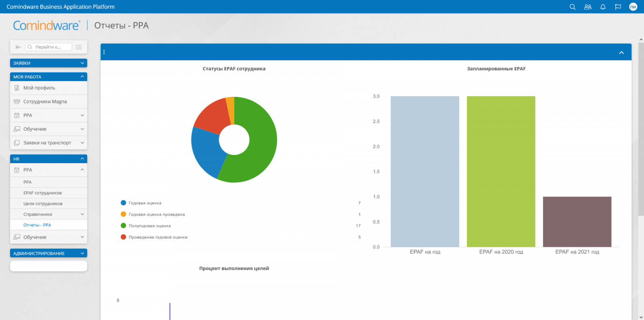Open Мой профиль menu item
The image size is (644, 320).
(x=39, y=88)
